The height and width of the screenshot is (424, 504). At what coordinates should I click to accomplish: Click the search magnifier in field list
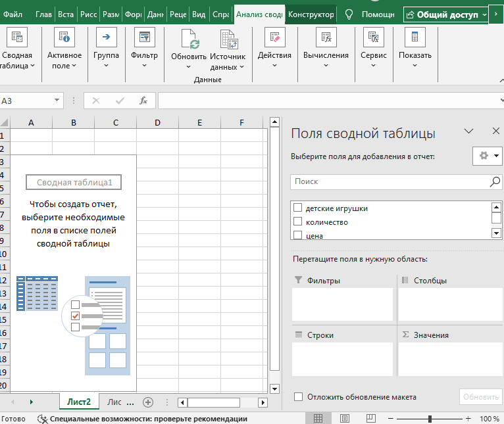[495, 181]
